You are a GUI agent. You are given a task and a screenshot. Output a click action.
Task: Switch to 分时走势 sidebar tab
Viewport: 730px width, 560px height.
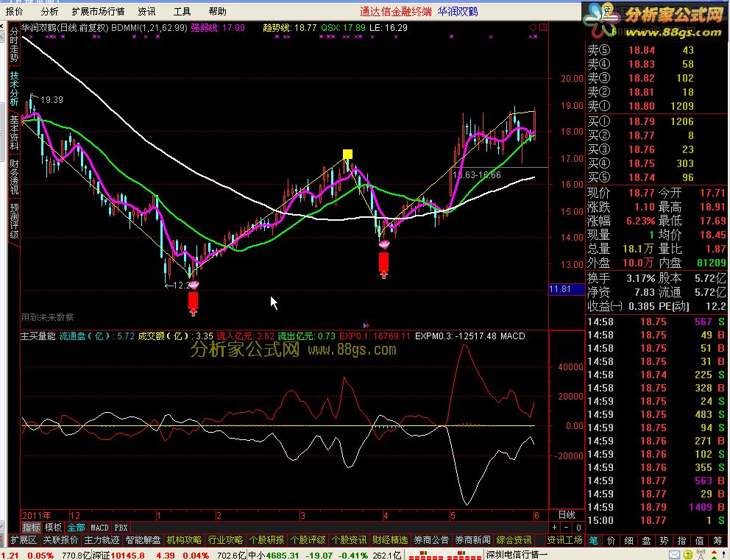[15, 44]
